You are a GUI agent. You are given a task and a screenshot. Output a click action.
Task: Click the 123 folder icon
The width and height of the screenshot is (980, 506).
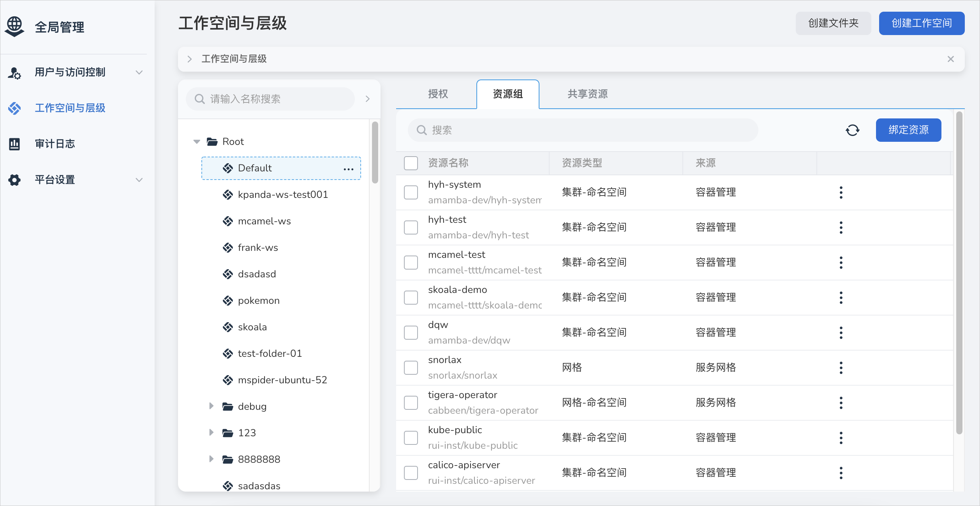227,433
